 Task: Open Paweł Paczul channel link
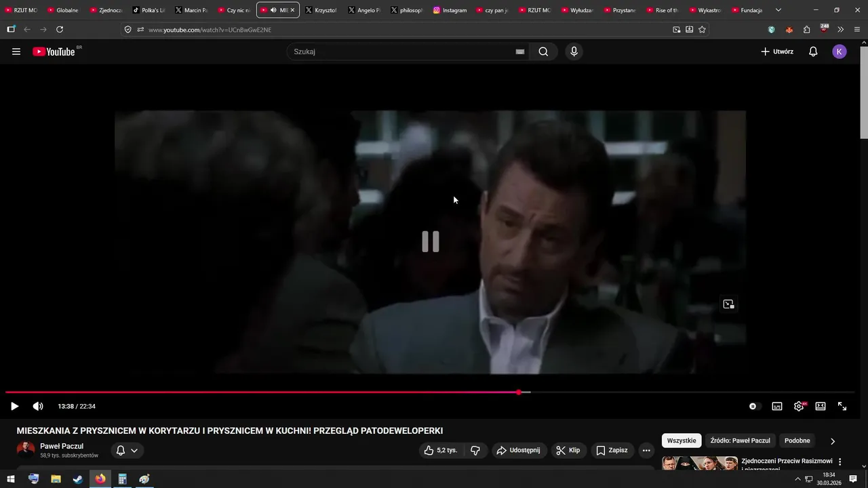pos(62,446)
